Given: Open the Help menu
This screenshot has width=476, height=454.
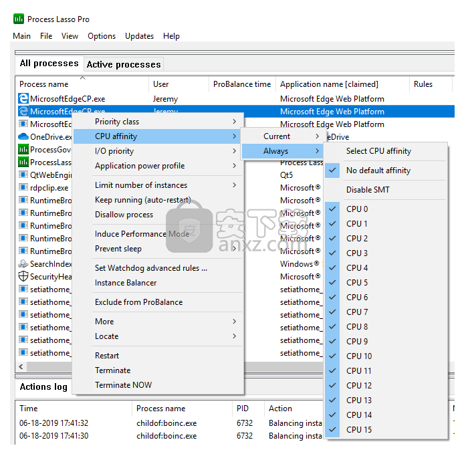Looking at the screenshot, I should click(172, 36).
